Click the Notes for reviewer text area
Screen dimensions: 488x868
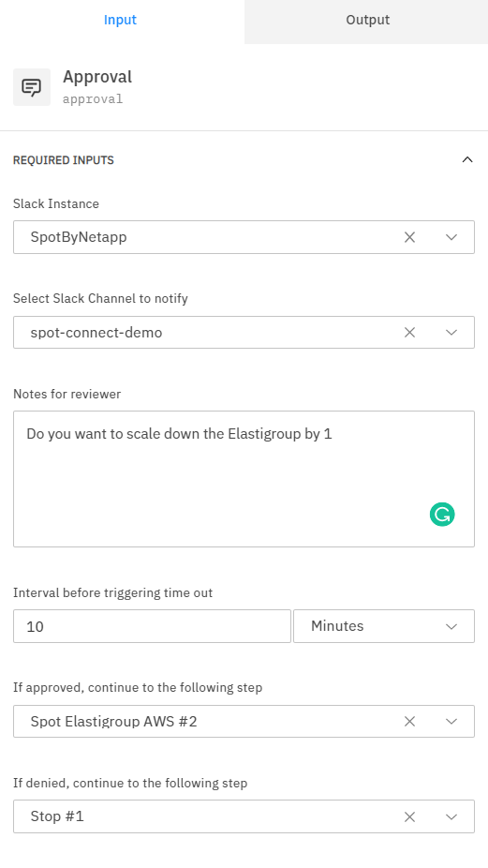[244, 479]
